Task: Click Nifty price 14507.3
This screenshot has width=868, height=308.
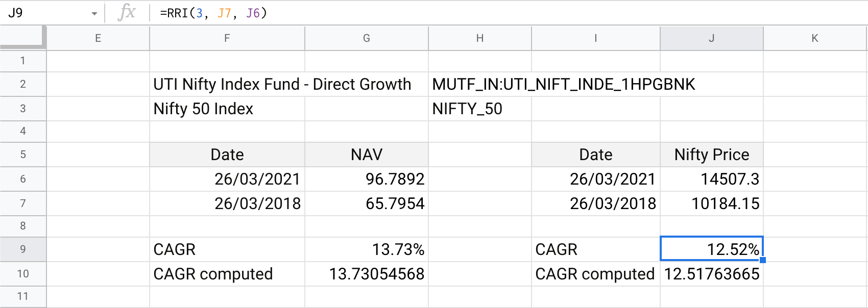Action: coord(712,179)
